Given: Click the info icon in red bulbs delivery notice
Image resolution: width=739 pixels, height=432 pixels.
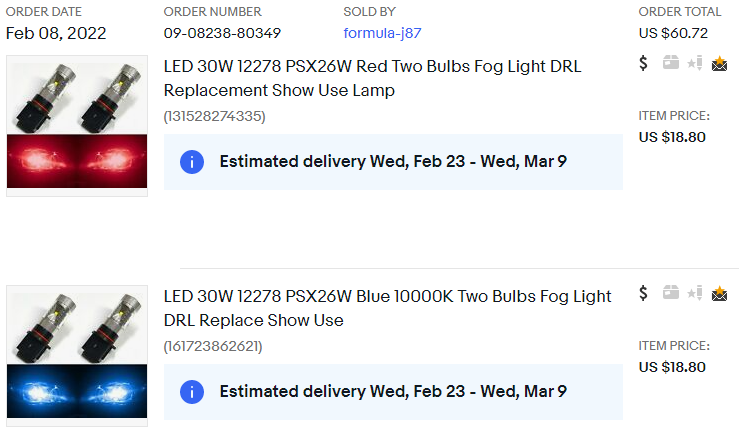Looking at the screenshot, I should pyautogui.click(x=192, y=162).
